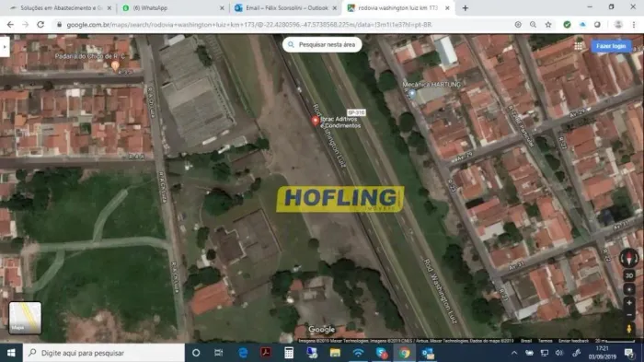Open the Termos link
The image size is (644, 362).
[545, 341]
